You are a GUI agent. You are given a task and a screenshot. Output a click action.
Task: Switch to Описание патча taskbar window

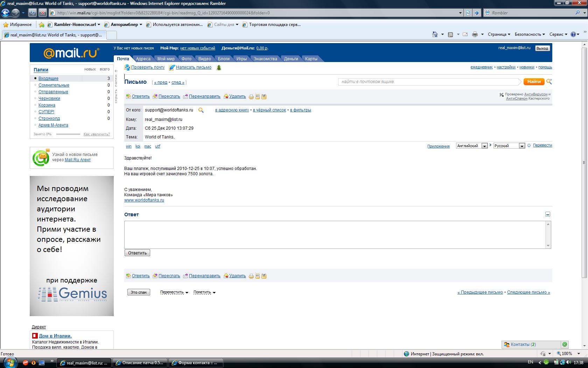pos(140,363)
